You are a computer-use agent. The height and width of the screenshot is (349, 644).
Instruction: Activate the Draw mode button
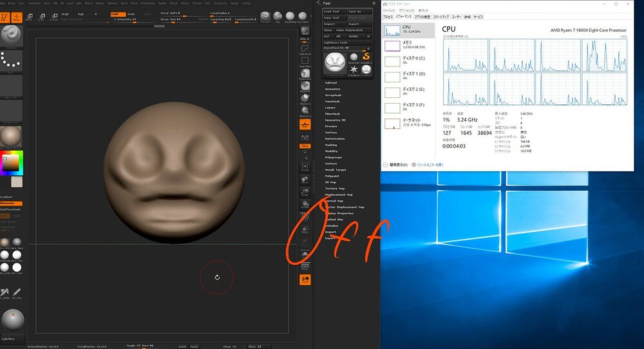pyautogui.click(x=17, y=17)
